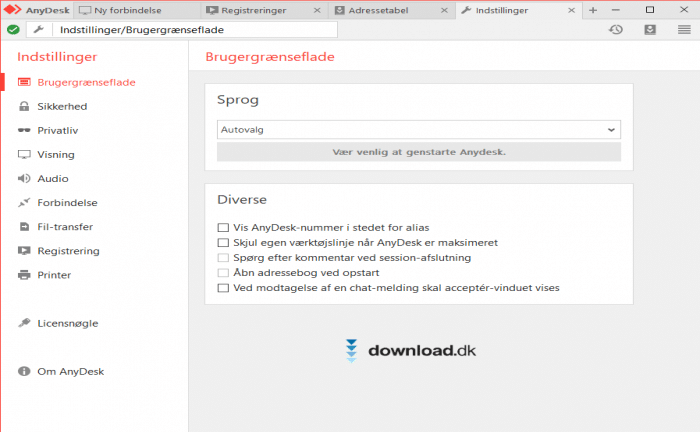
Task: Select Brugergrænseflade in the sidebar
Action: click(x=87, y=82)
